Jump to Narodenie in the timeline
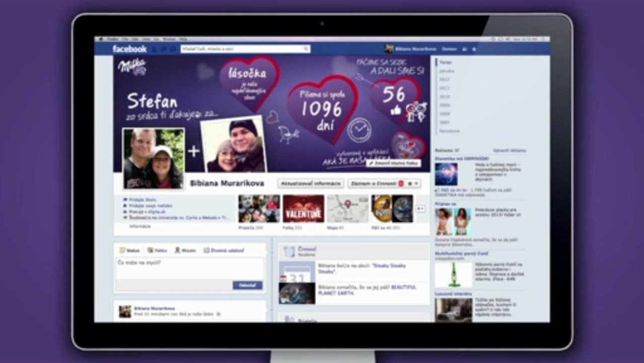The image size is (644, 363). [x=449, y=131]
